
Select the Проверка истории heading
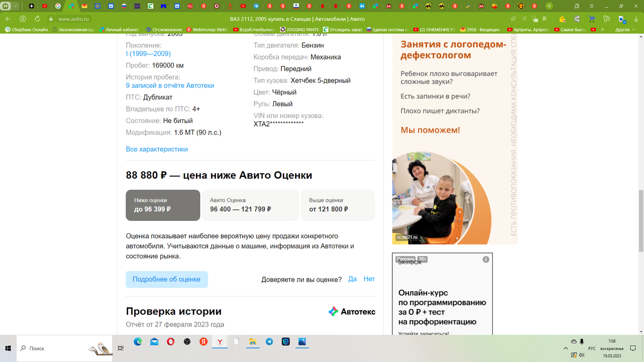click(173, 312)
